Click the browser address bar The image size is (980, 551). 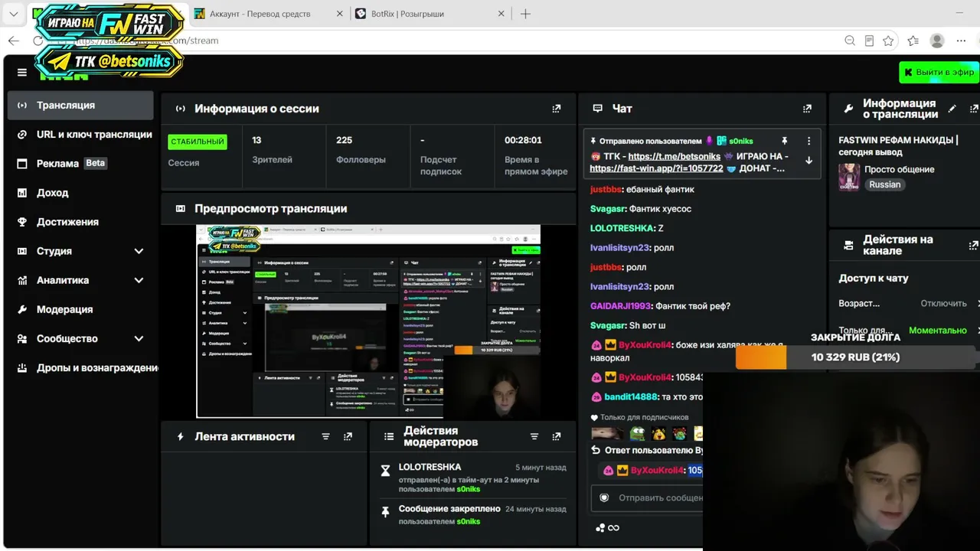click(452, 41)
